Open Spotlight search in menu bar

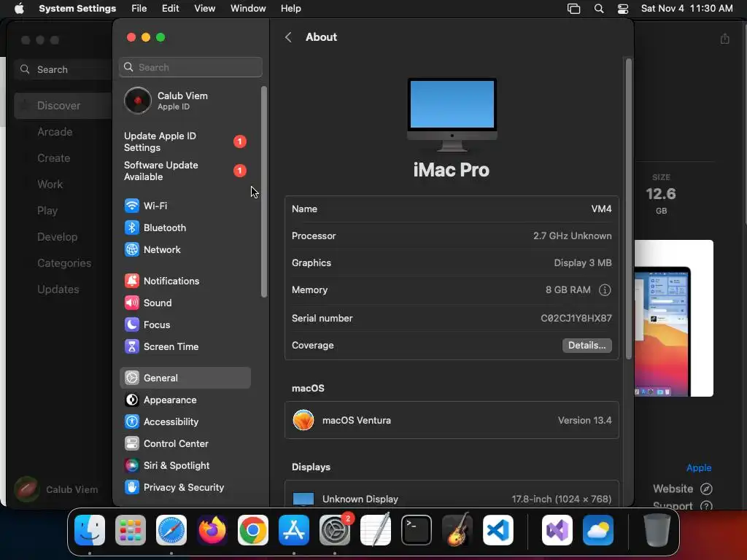point(599,9)
